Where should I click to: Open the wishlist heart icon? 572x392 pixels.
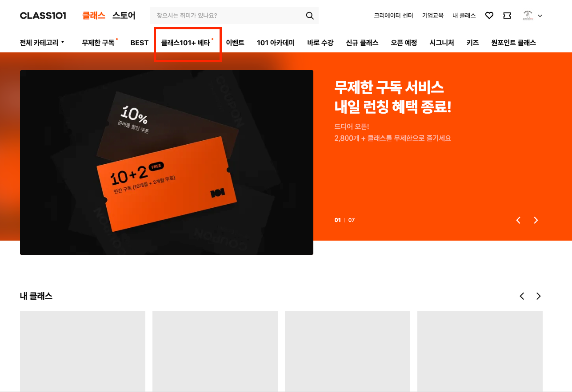(x=489, y=16)
